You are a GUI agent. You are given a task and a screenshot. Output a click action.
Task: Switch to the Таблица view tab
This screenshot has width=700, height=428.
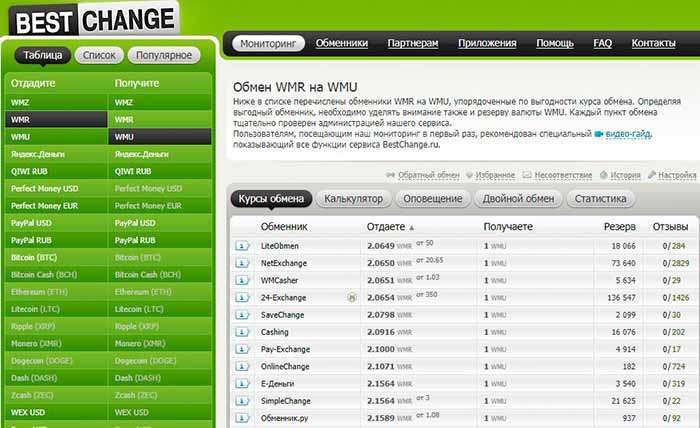[x=43, y=55]
